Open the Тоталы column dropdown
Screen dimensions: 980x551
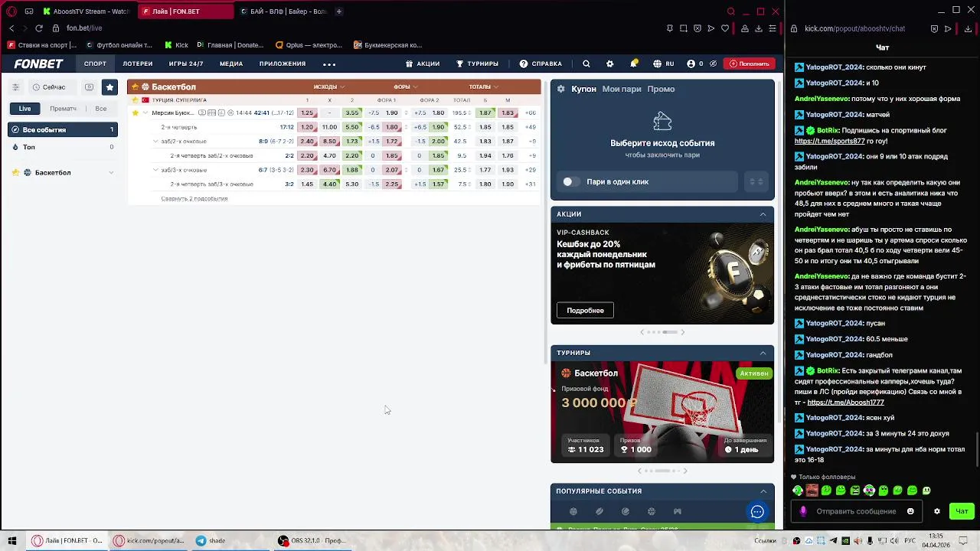coord(483,86)
